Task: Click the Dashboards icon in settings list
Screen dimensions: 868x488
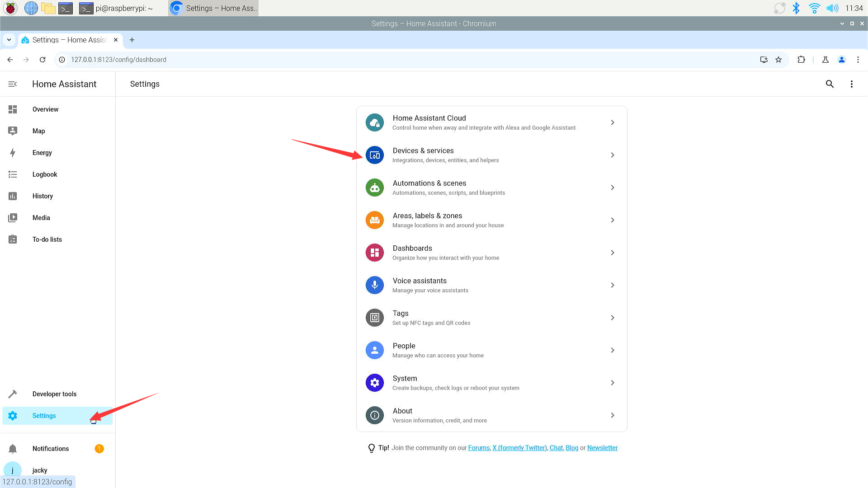Action: coord(374,253)
